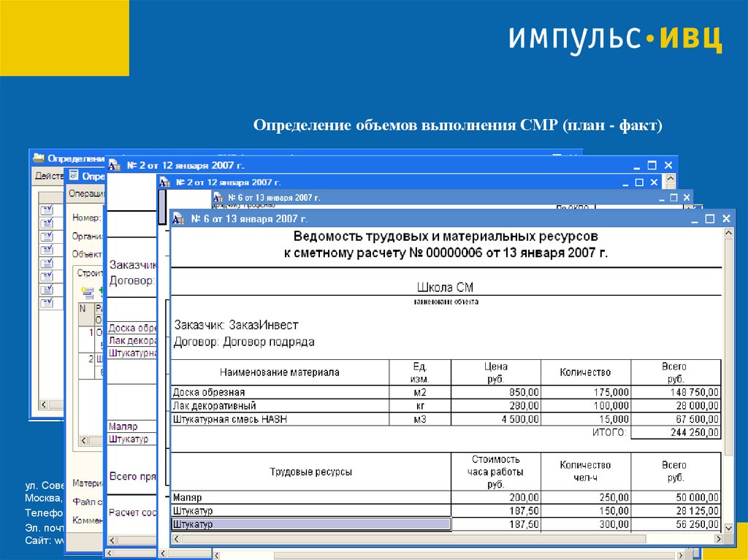Click the right arrow of the front window's horizontal scrollbar

pos(719,539)
